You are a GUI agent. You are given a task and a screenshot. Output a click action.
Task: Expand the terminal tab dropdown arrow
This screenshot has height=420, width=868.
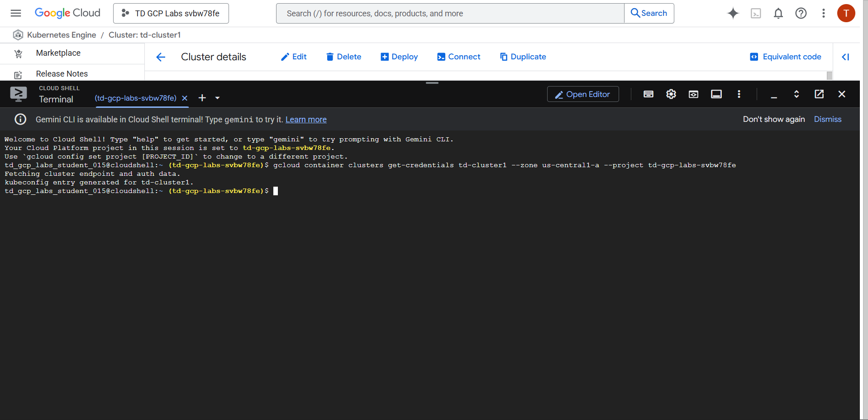pyautogui.click(x=217, y=98)
